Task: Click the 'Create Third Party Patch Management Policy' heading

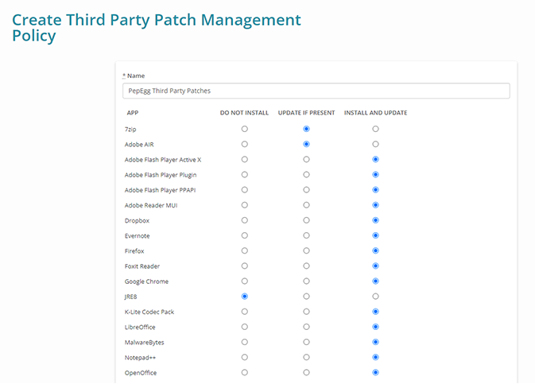Action: click(157, 28)
